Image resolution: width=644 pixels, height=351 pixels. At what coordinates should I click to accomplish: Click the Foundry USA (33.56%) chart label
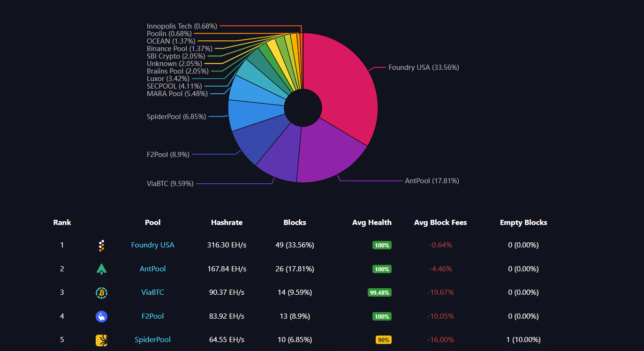pyautogui.click(x=424, y=67)
